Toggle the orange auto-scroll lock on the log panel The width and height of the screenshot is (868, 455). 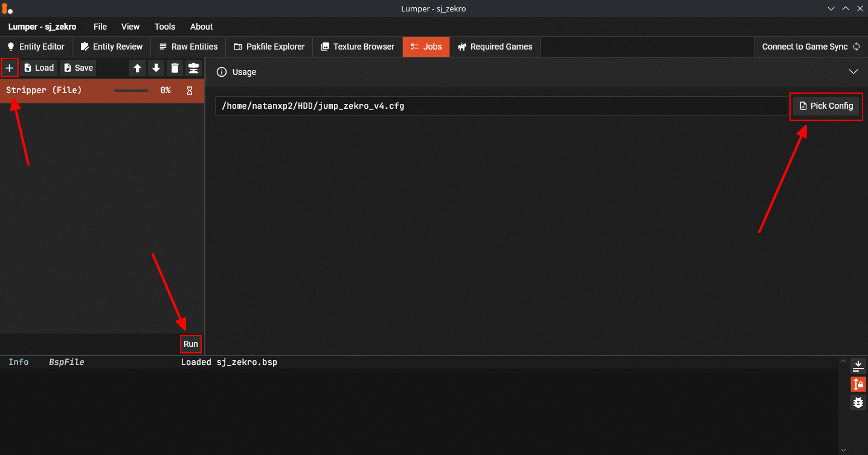[x=858, y=384]
